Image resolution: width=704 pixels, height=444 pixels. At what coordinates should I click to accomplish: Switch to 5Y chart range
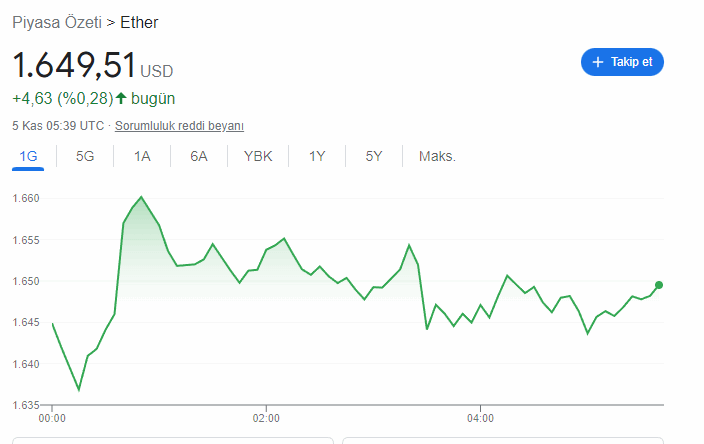[x=374, y=156]
